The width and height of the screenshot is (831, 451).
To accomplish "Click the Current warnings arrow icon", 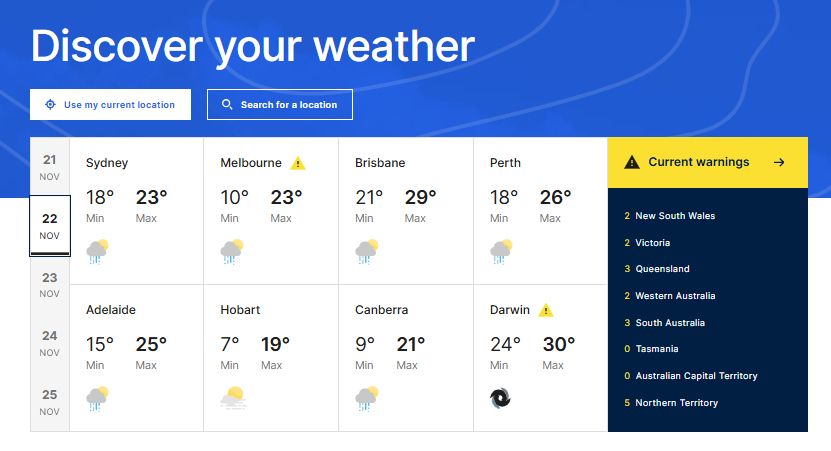I will point(779,162).
